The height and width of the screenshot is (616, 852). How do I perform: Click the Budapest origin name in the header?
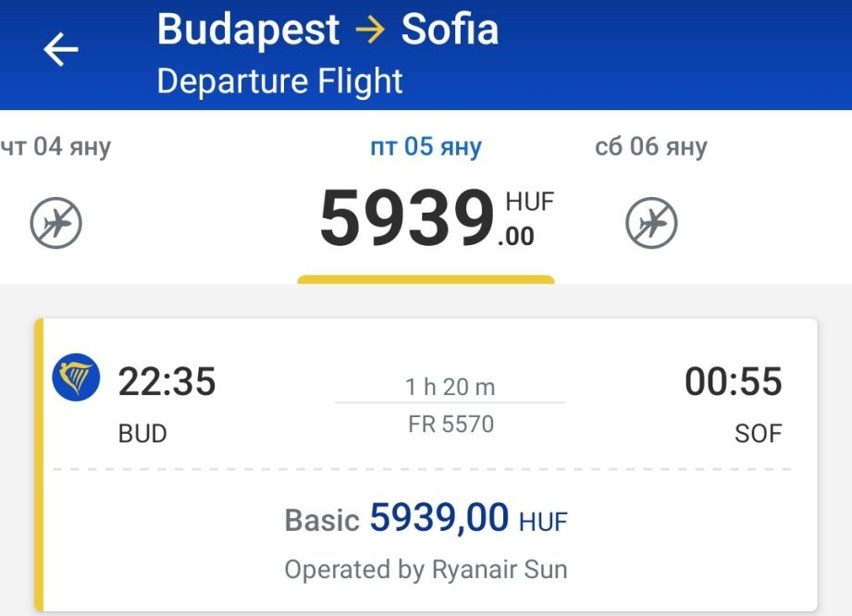click(248, 30)
